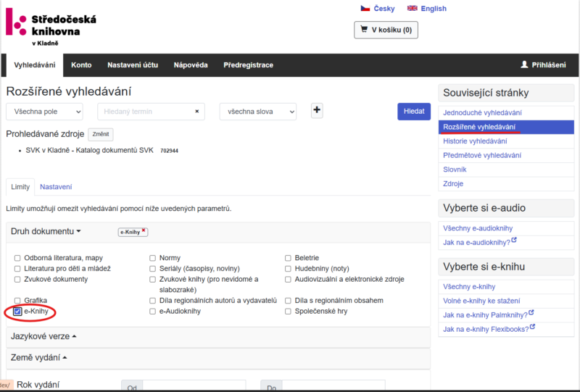Viewport: 580px width, 392px height.
Task: Open the Konto menu item
Action: click(81, 65)
